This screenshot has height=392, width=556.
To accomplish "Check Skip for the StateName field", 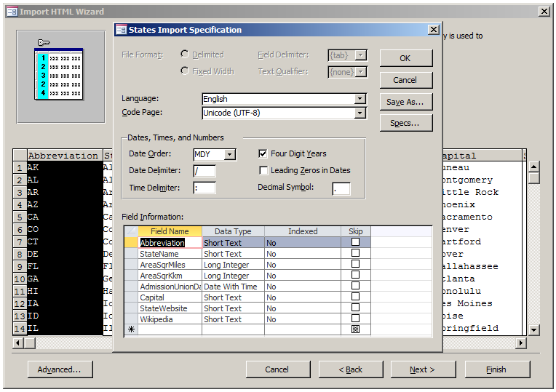I will click(x=355, y=253).
